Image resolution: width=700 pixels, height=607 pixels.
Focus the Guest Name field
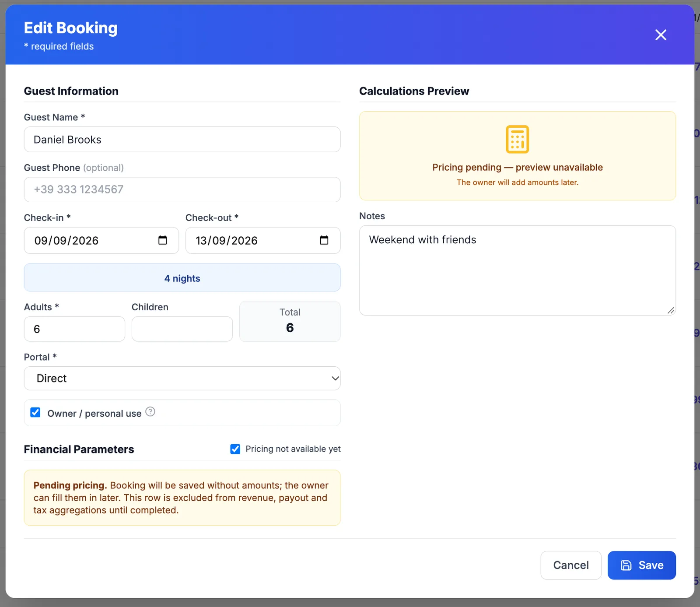(182, 140)
